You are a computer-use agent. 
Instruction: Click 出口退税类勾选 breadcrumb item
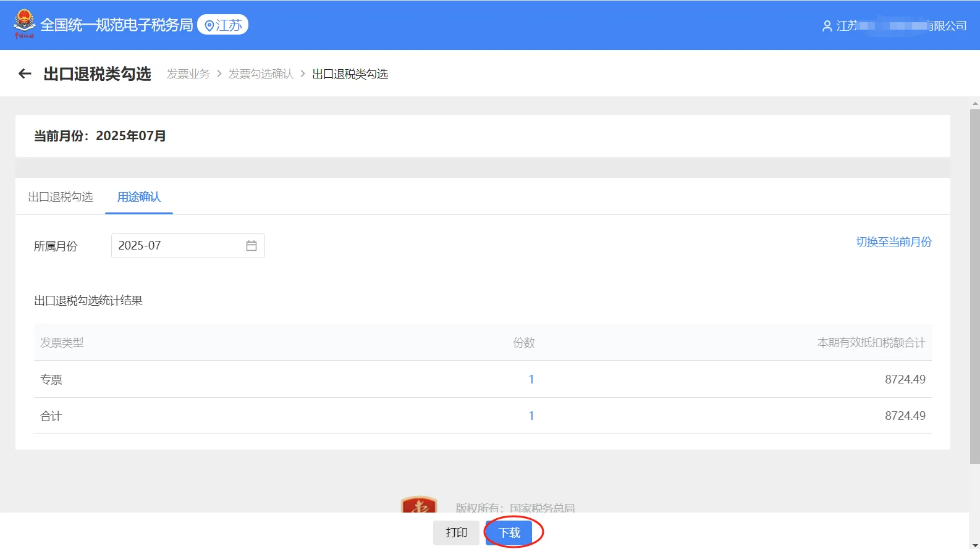pos(350,74)
